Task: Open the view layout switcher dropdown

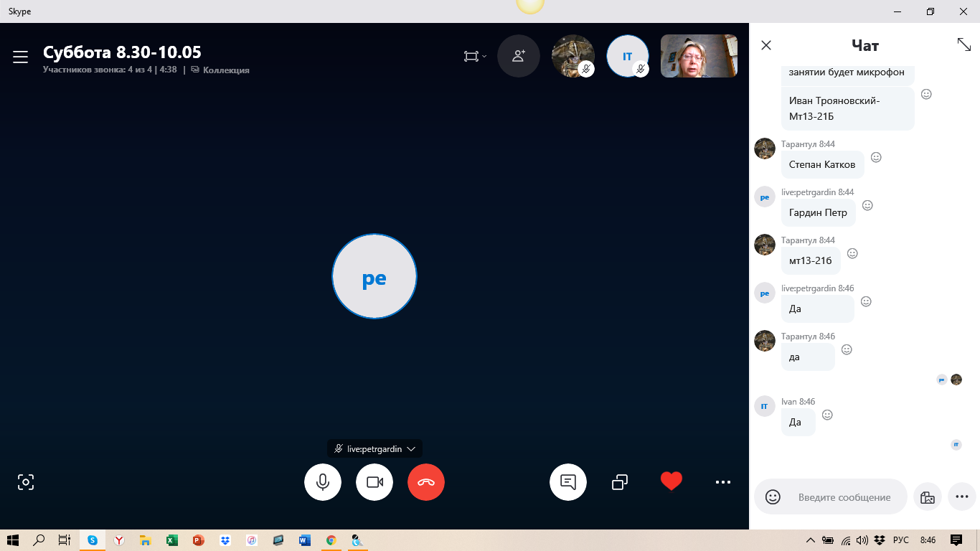Action: (x=474, y=56)
